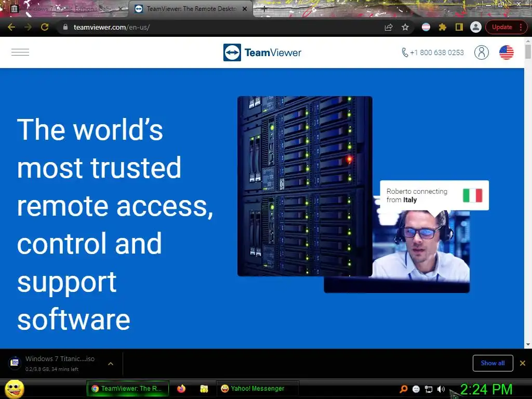The height and width of the screenshot is (399, 532).
Task: Click the padlock site info icon
Action: (x=65, y=27)
